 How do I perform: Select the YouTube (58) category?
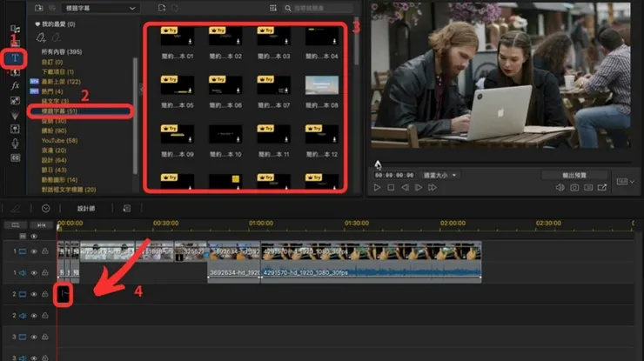pyautogui.click(x=59, y=140)
